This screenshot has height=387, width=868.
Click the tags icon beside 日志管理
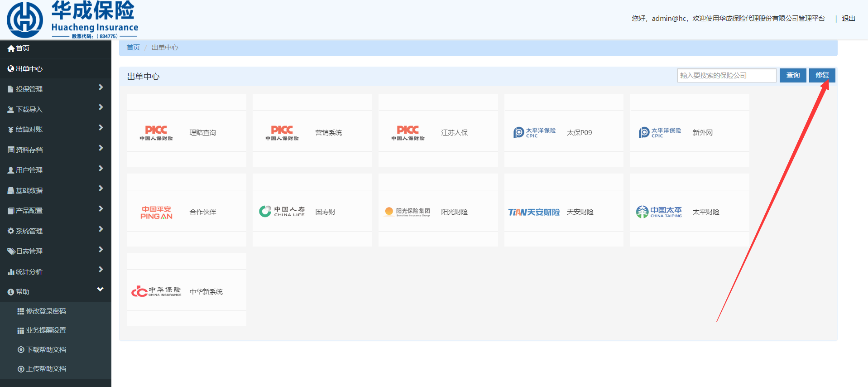click(x=11, y=252)
